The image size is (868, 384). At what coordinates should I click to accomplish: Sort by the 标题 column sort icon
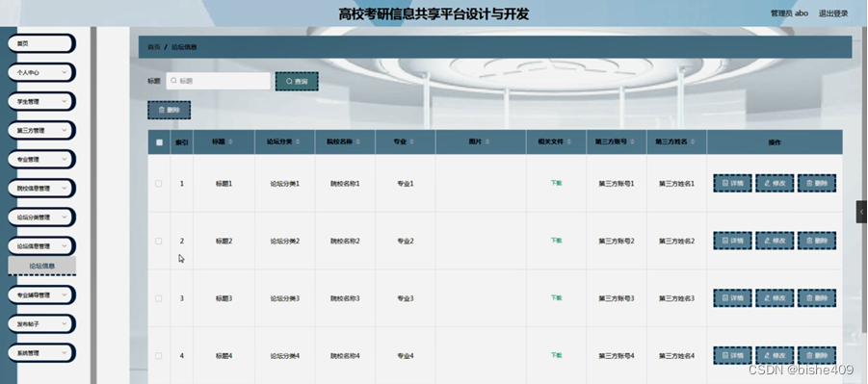click(230, 142)
